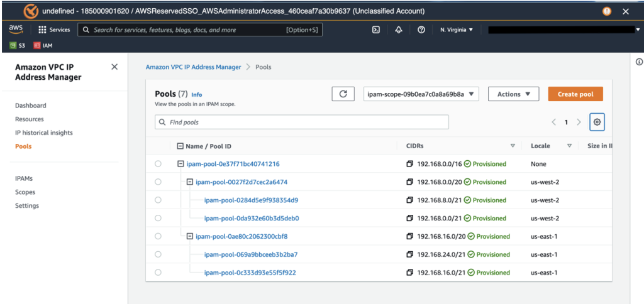This screenshot has width=644, height=304.
Task: Click the page number 1 indicator
Action: (x=567, y=122)
